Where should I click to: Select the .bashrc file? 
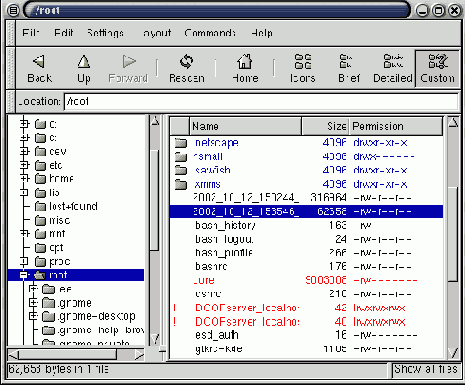point(306,267)
